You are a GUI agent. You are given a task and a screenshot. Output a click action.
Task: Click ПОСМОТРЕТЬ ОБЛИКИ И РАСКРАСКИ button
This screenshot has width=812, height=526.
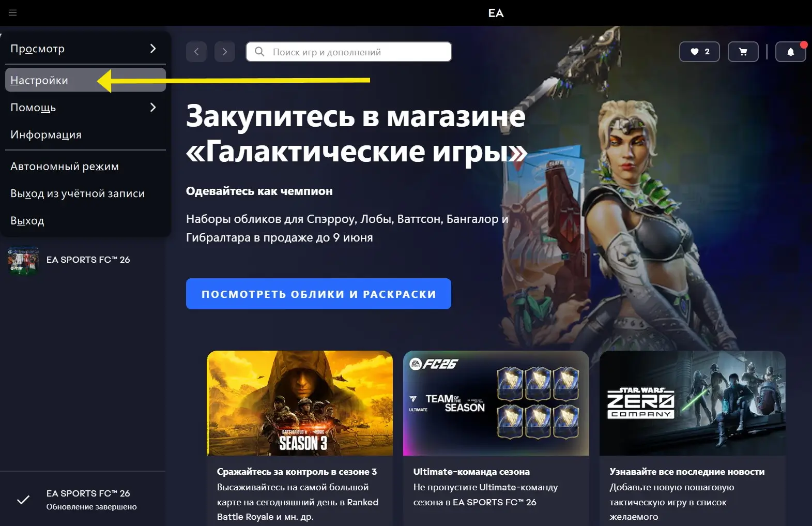coord(318,294)
